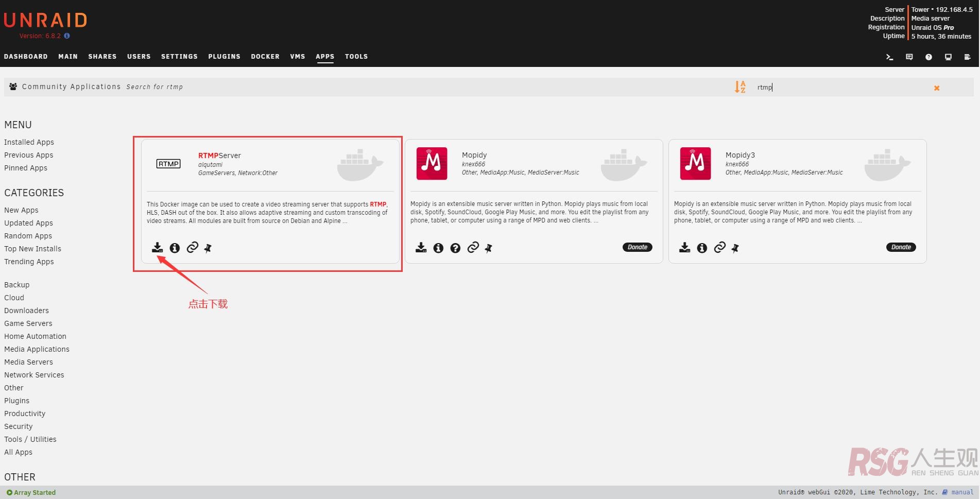
Task: Go to the Dashboard tab
Action: (26, 57)
